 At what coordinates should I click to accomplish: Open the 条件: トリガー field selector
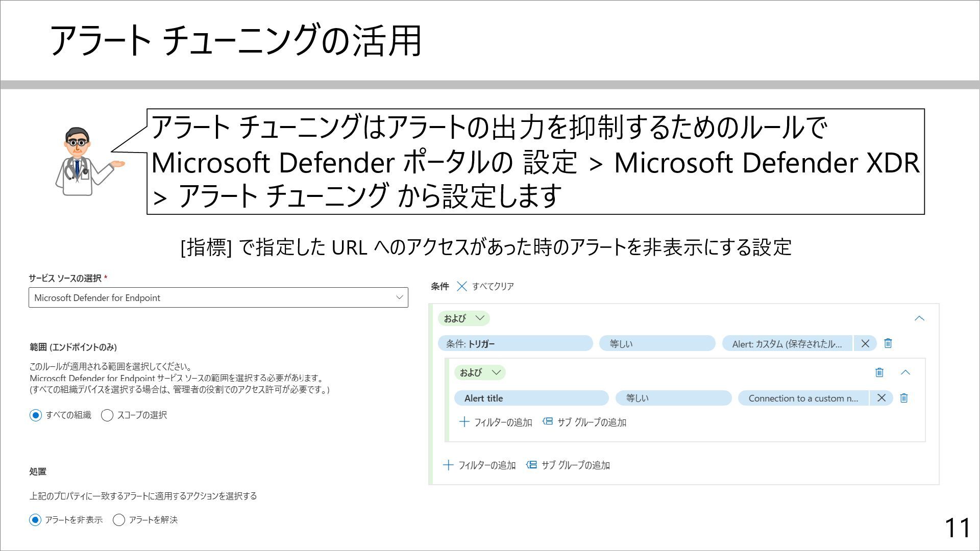point(515,344)
